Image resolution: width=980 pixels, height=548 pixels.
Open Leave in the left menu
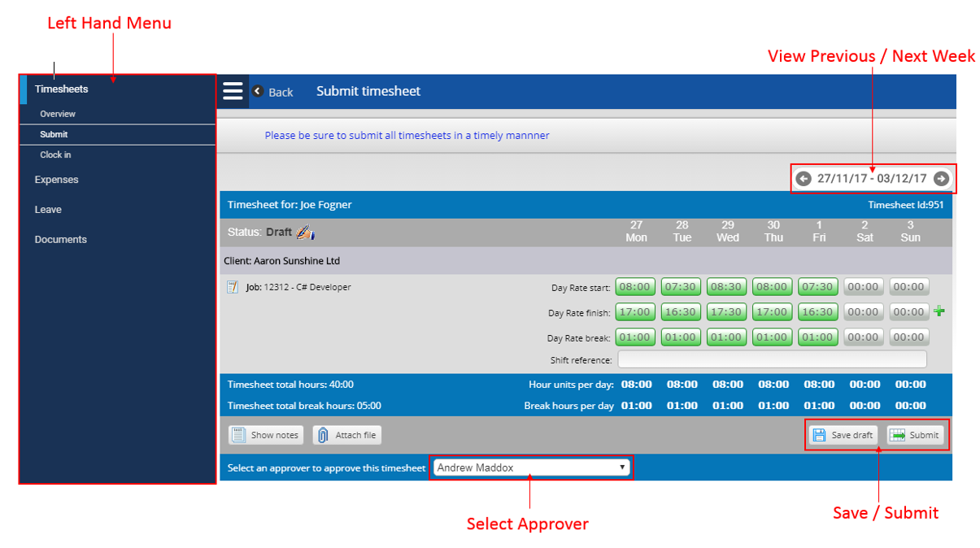pos(48,210)
